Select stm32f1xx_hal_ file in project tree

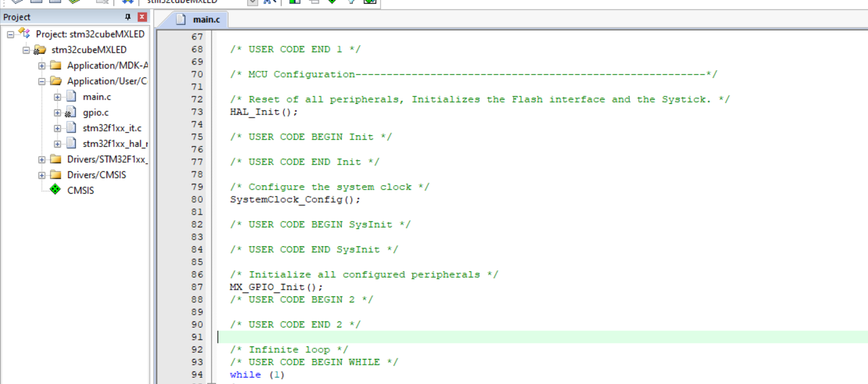click(x=115, y=143)
